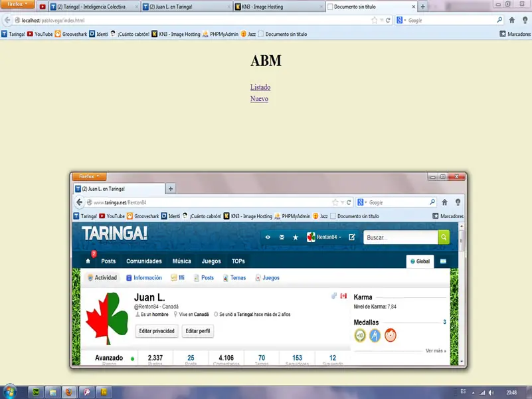Open the Grooveshark bookmark in the outer bookmarks bar

tap(71, 34)
